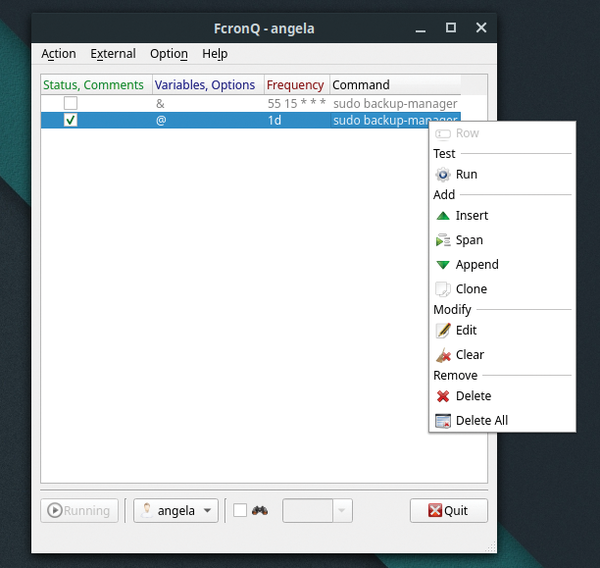Click the binoculars search icon
The height and width of the screenshot is (568, 600).
[x=260, y=510]
